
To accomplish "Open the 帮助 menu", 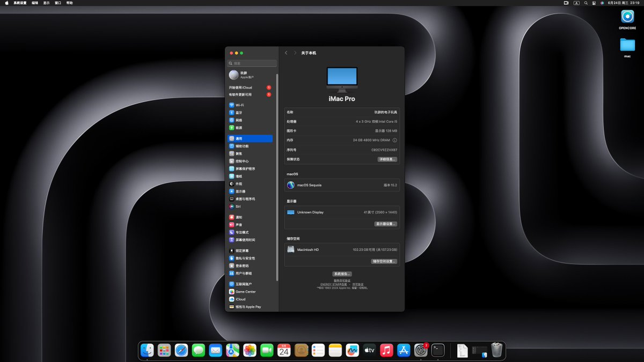I will [69, 3].
